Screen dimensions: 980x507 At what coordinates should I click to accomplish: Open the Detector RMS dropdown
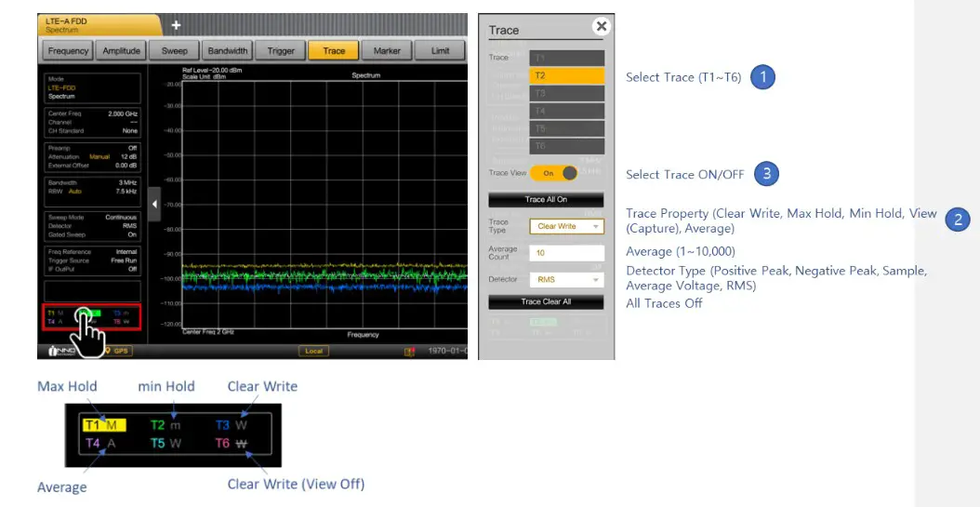(567, 279)
